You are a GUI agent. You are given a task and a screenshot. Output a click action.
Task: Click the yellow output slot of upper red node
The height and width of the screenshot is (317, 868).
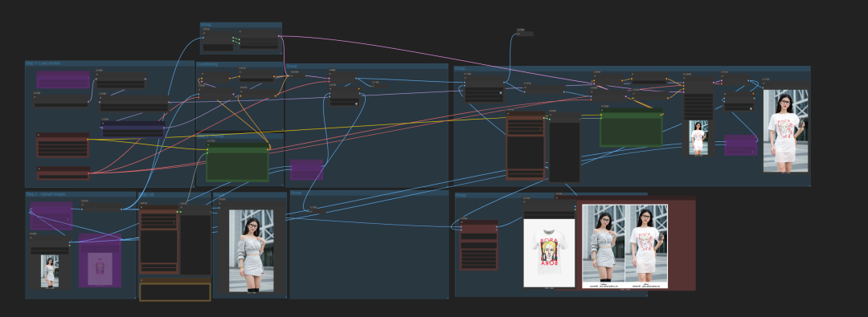point(88,140)
